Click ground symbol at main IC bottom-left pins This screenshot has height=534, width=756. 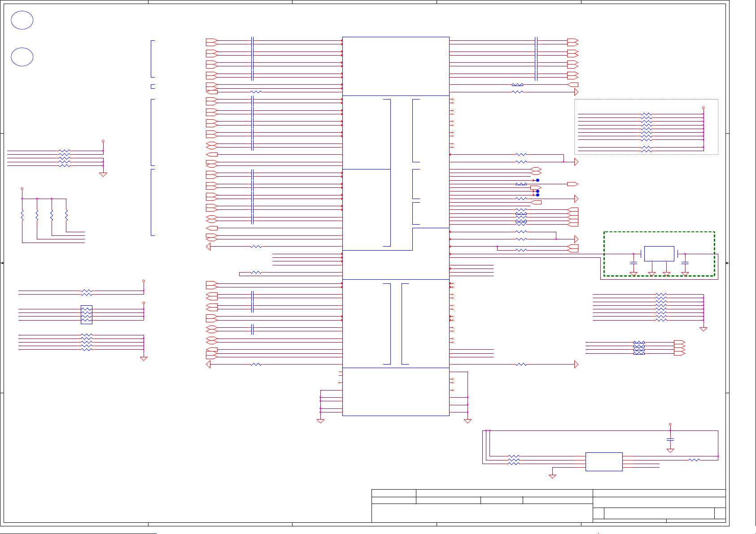[320, 421]
